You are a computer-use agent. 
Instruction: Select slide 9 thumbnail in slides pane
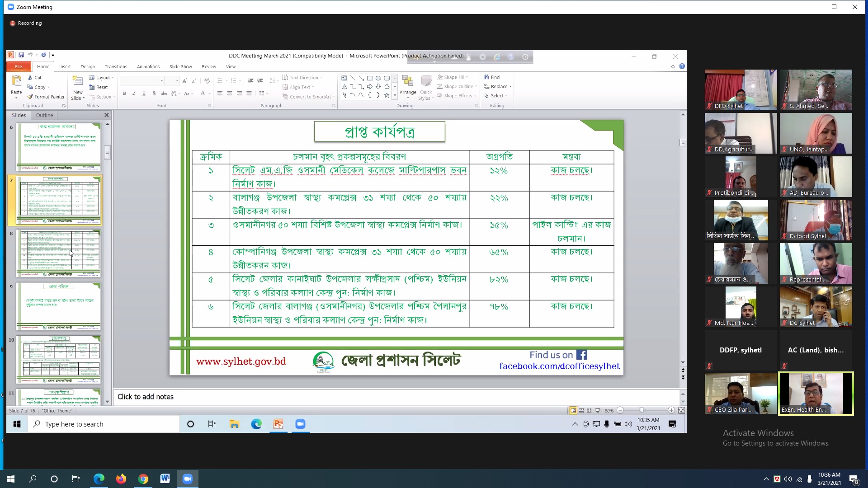coord(59,307)
